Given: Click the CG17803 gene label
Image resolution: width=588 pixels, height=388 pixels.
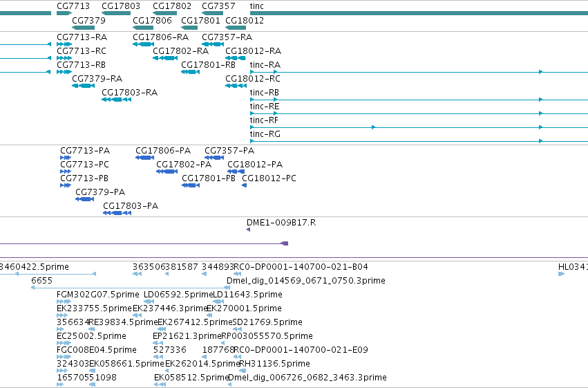Looking at the screenshot, I should pos(121,6).
